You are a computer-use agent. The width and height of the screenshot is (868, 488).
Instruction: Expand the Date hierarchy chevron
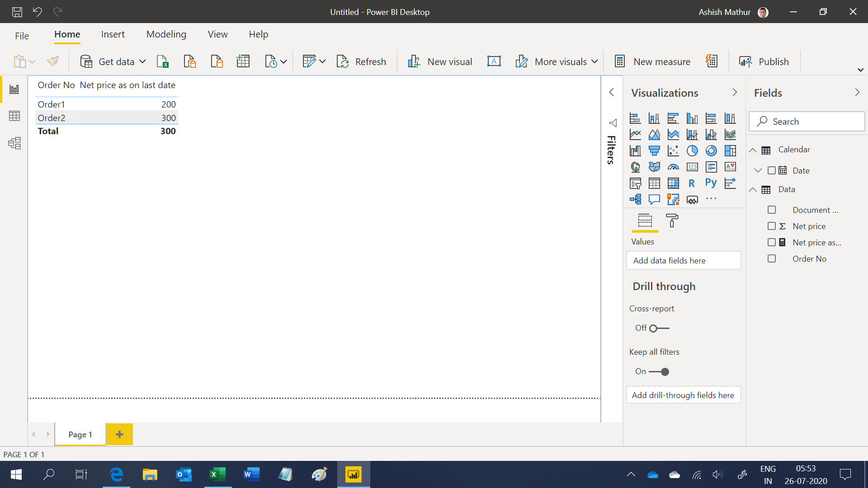(x=758, y=170)
